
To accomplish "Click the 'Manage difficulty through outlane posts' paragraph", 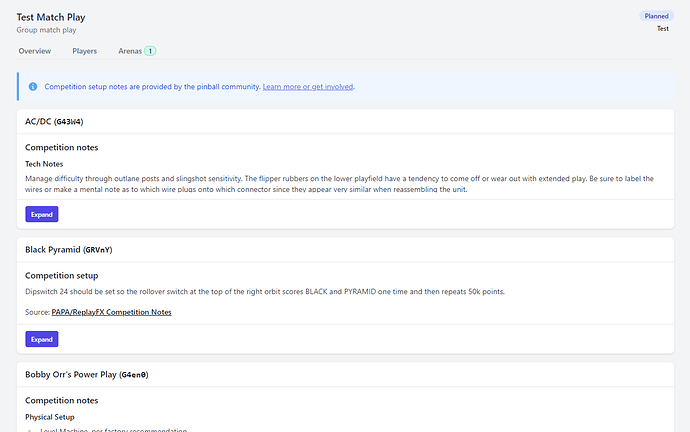I will click(x=339, y=184).
